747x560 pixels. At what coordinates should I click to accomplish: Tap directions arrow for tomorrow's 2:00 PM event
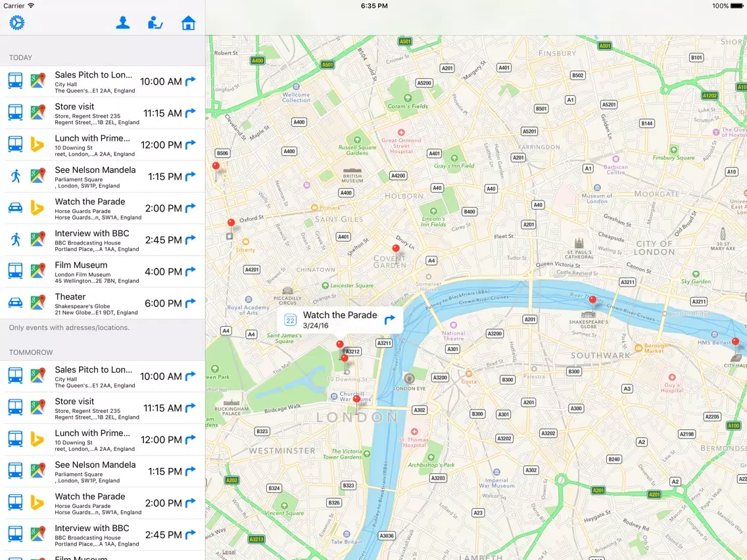click(x=191, y=503)
